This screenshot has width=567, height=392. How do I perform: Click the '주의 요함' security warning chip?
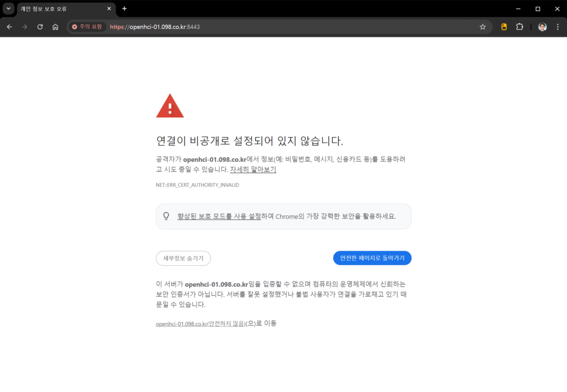pyautogui.click(x=87, y=27)
